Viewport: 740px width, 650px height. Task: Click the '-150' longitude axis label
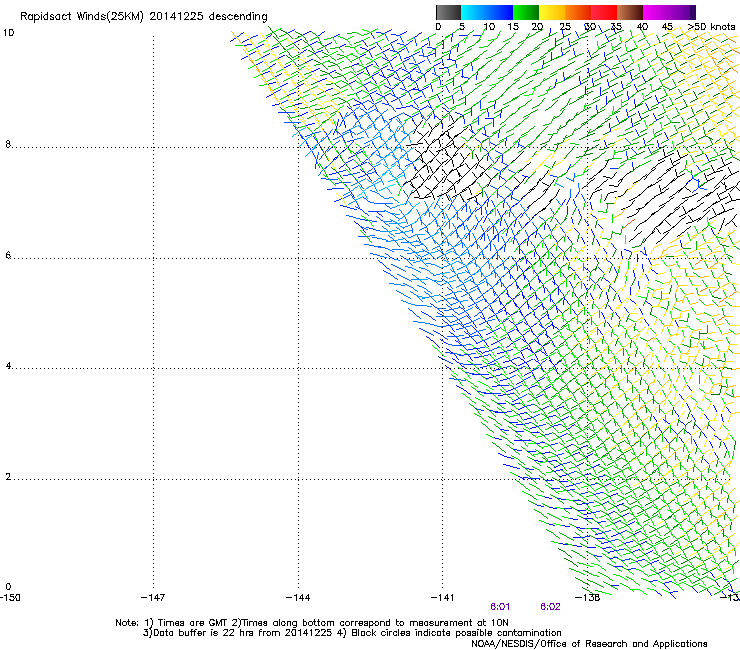pos(10,598)
